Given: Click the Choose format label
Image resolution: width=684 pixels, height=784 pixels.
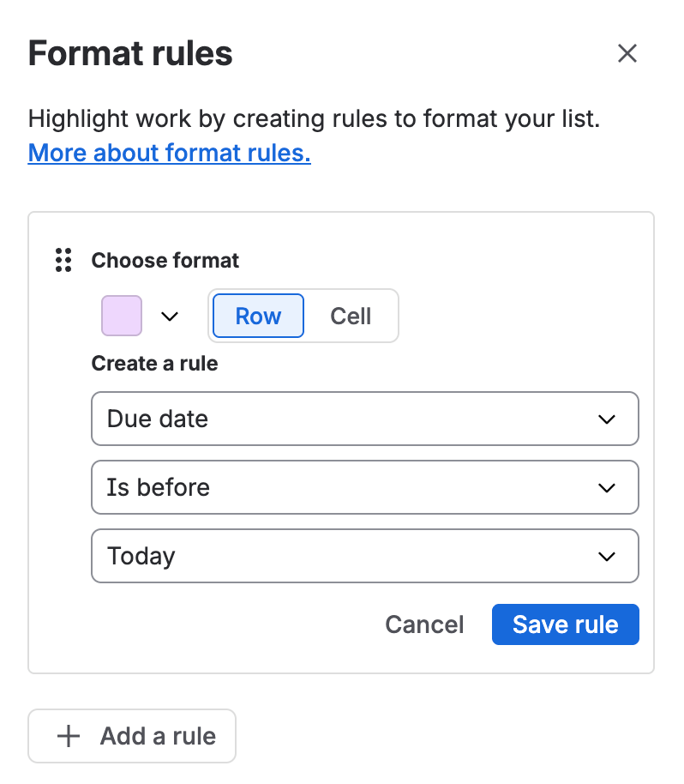Looking at the screenshot, I should coord(165,261).
